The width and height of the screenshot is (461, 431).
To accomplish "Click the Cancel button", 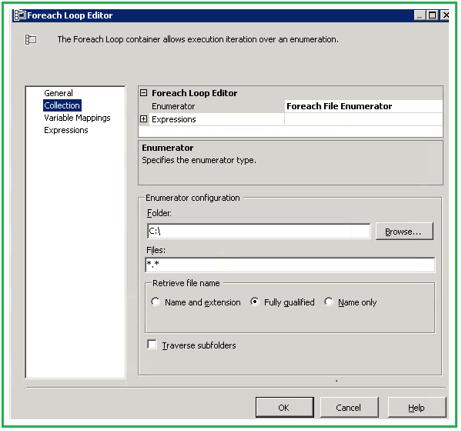I will (349, 407).
